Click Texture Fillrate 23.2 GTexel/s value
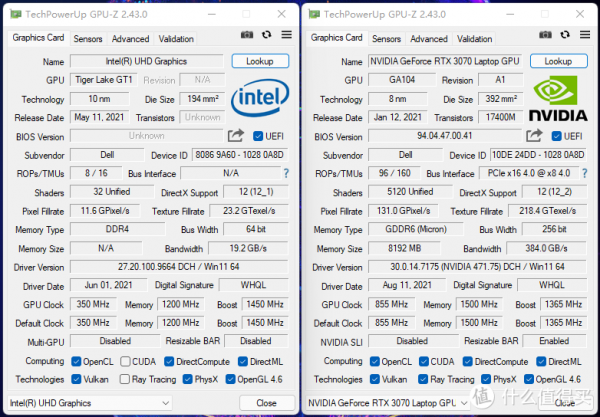Viewport: 600px width, 417px height. 249,211
